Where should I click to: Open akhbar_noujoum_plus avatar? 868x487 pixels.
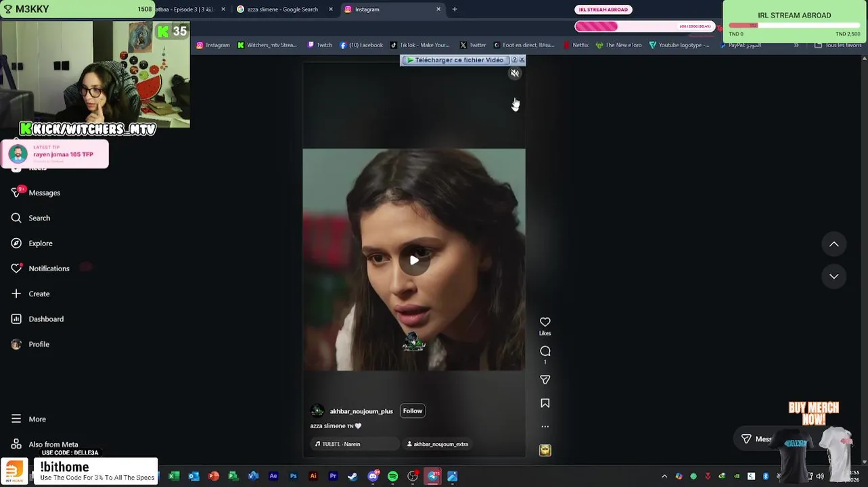click(317, 411)
